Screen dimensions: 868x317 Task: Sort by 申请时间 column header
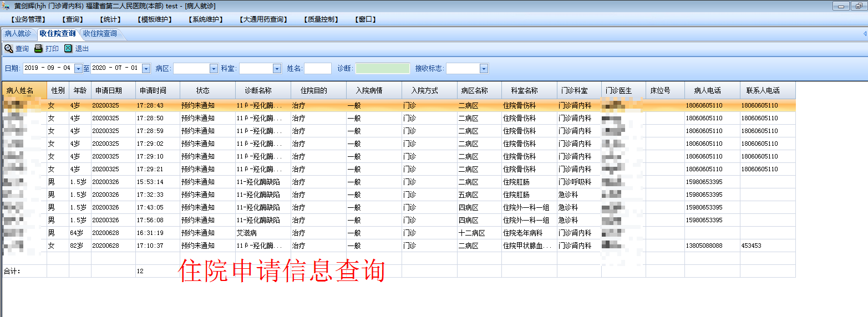158,90
